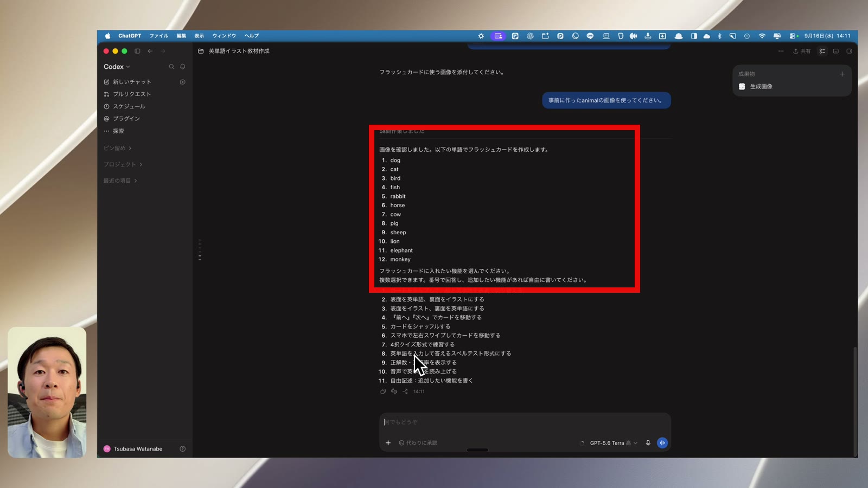Open the ChatGPT menu in menu bar
Screen dimensions: 868x488
click(130, 36)
